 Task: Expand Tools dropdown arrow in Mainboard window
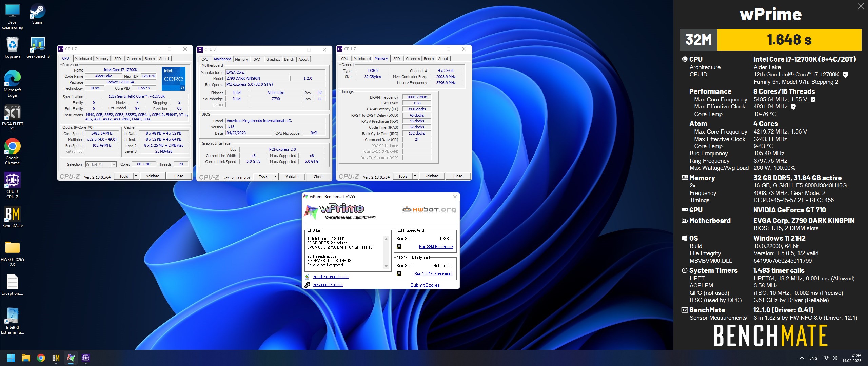tap(275, 177)
